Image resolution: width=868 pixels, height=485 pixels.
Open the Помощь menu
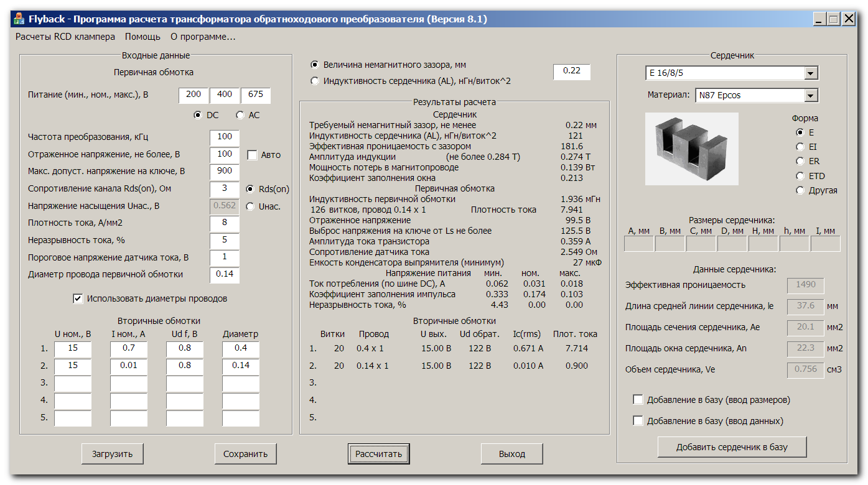click(x=142, y=37)
